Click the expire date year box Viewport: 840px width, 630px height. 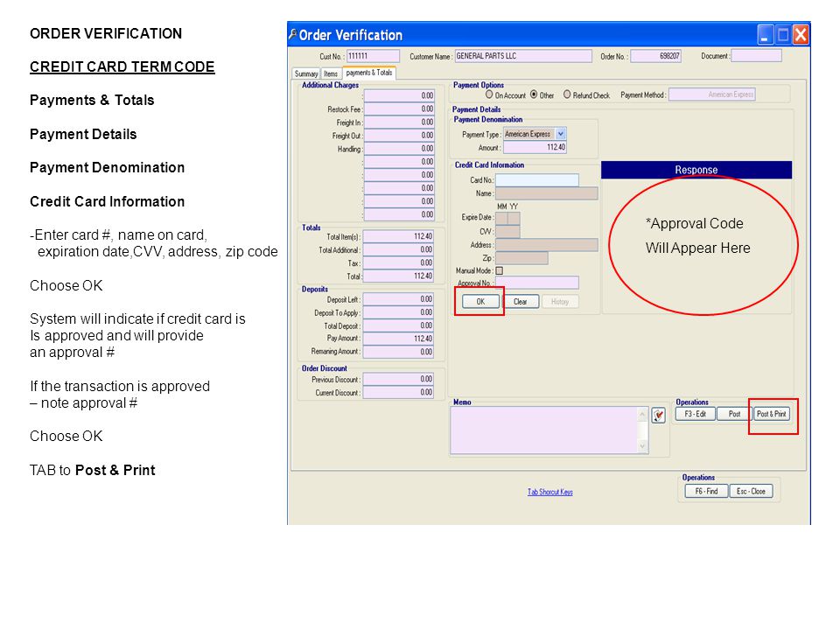point(514,218)
